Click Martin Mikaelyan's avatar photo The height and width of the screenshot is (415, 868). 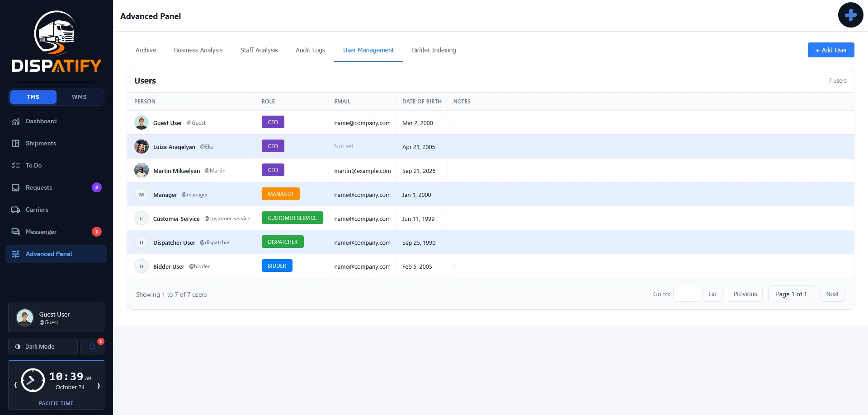[142, 171]
